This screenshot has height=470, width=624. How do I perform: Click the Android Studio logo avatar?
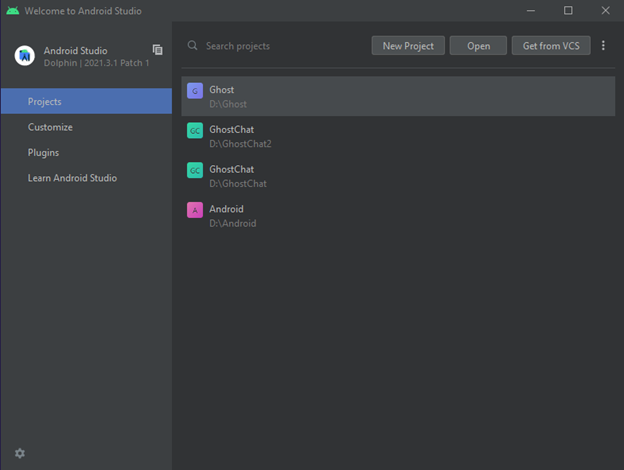coord(25,56)
